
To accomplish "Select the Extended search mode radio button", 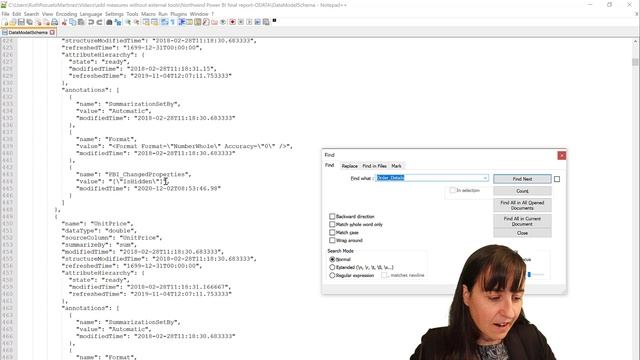I will tap(332, 267).
